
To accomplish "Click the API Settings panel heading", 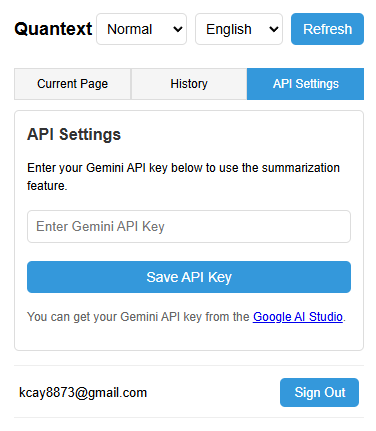I will [74, 135].
